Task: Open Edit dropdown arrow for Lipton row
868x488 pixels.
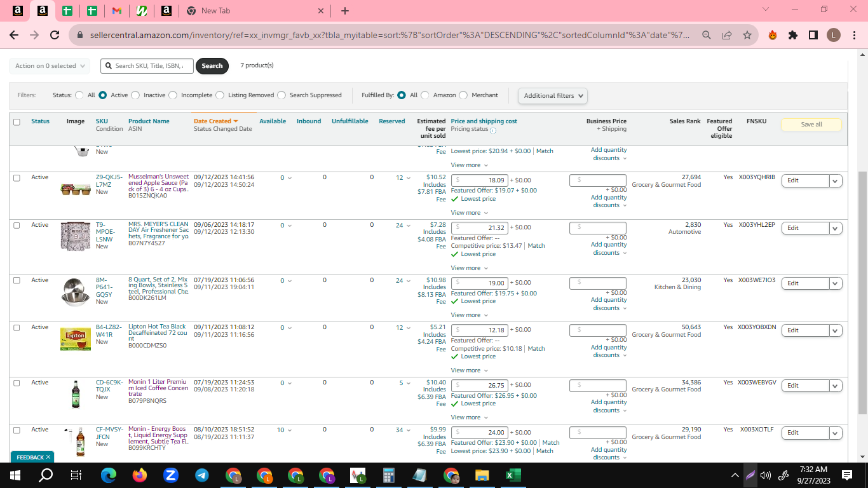Action: 836,330
